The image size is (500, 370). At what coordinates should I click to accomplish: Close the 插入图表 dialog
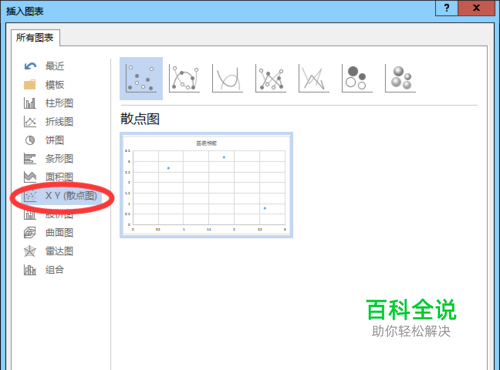[476, 8]
